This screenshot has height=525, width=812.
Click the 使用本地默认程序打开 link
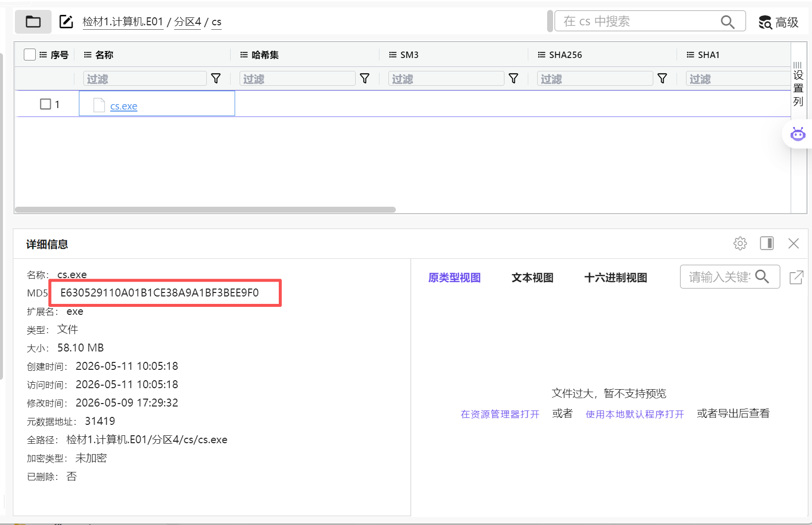tap(635, 414)
